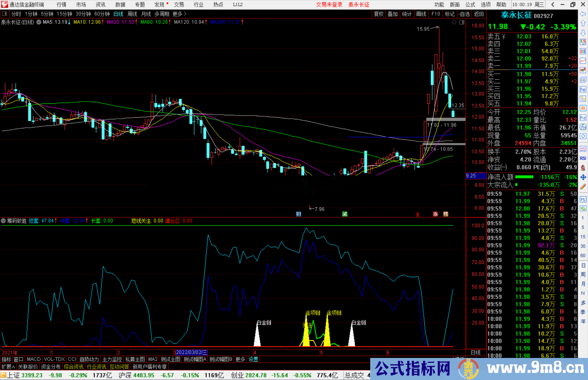Click the candlestick chart sidebar icon
The height and width of the screenshot is (380, 588).
click(583, 70)
